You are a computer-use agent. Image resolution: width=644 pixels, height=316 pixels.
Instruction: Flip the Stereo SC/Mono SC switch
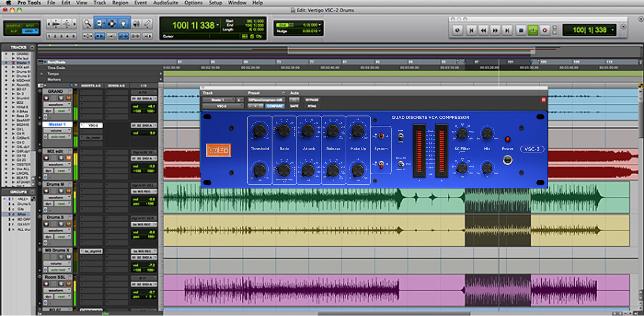point(401,164)
